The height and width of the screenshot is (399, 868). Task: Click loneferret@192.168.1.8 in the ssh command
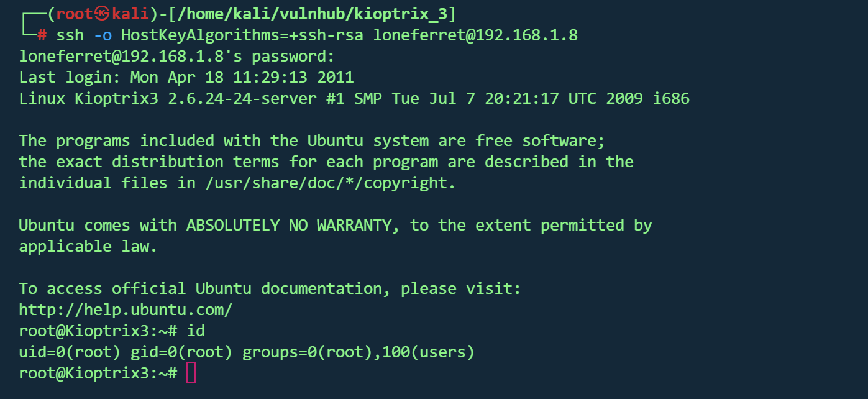tap(475, 35)
